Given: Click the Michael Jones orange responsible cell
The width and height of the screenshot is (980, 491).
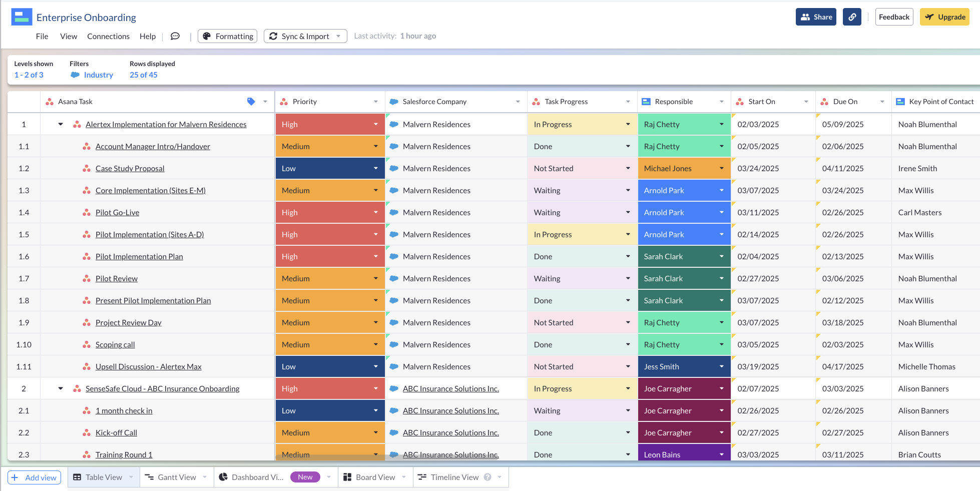Looking at the screenshot, I should (684, 169).
